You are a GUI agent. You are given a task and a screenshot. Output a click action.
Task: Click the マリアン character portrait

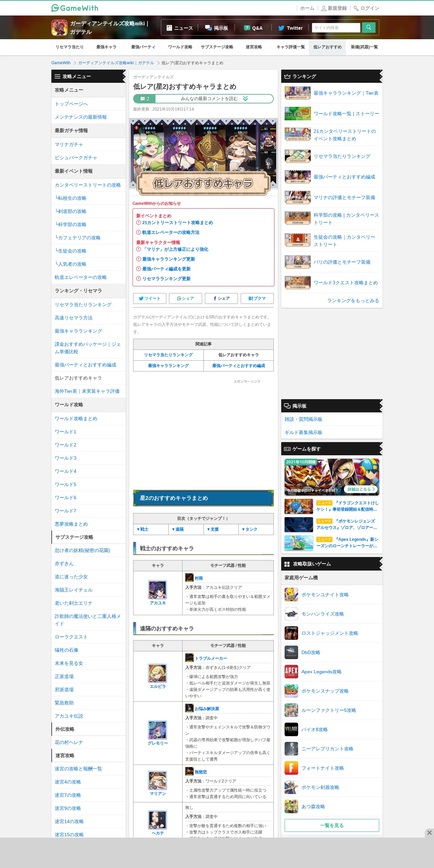click(x=158, y=780)
